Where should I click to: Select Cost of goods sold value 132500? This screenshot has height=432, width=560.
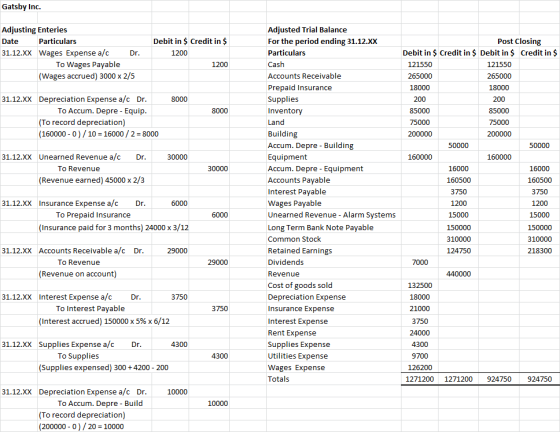click(420, 285)
